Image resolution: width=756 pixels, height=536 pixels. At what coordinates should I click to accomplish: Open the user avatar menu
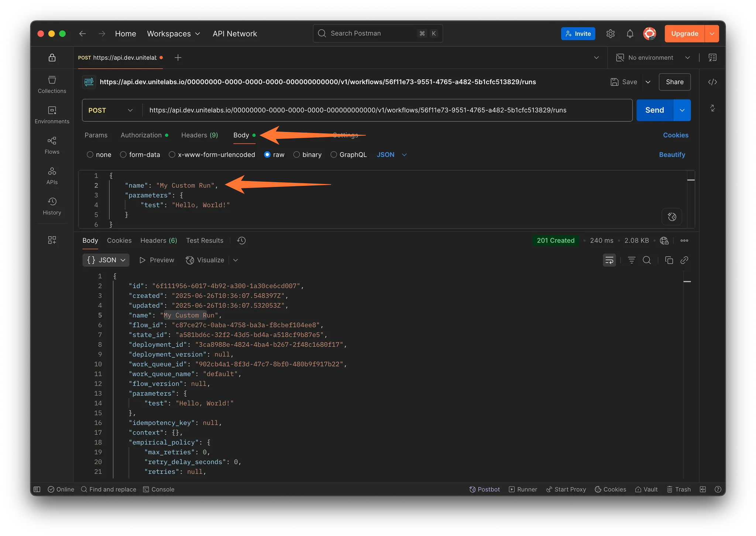[x=649, y=34]
